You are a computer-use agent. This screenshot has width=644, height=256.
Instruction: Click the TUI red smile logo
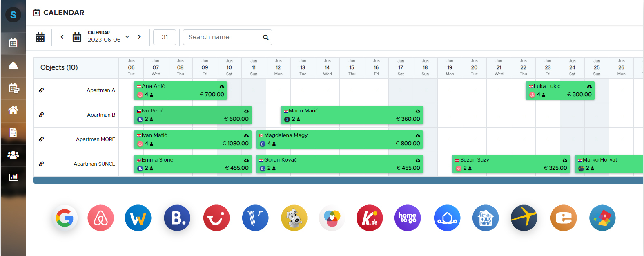point(216,218)
